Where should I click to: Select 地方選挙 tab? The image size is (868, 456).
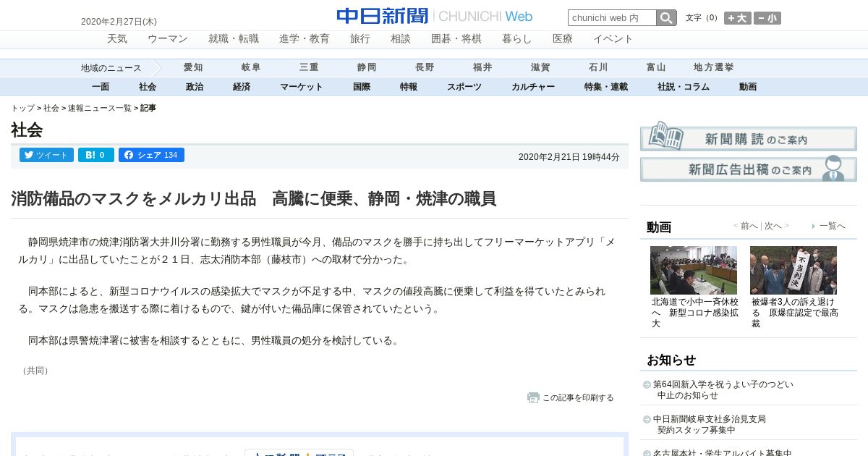[714, 67]
